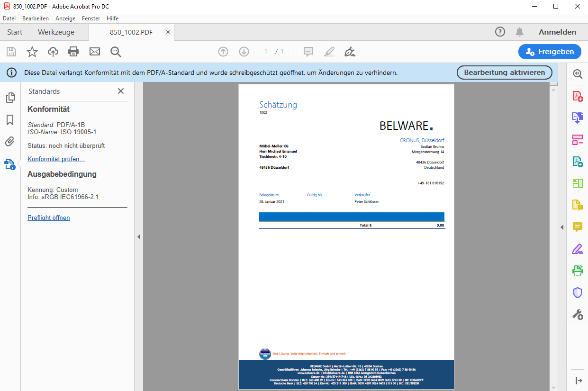Screen dimensions: 588x391
Task: Show bookmarks panel
Action: [10, 120]
